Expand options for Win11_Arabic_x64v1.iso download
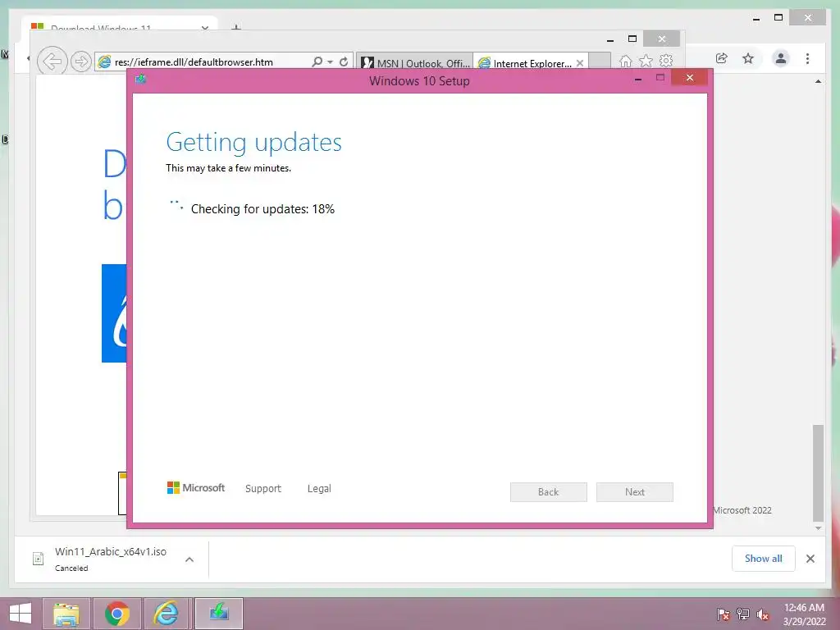This screenshot has height=630, width=840. (189, 559)
